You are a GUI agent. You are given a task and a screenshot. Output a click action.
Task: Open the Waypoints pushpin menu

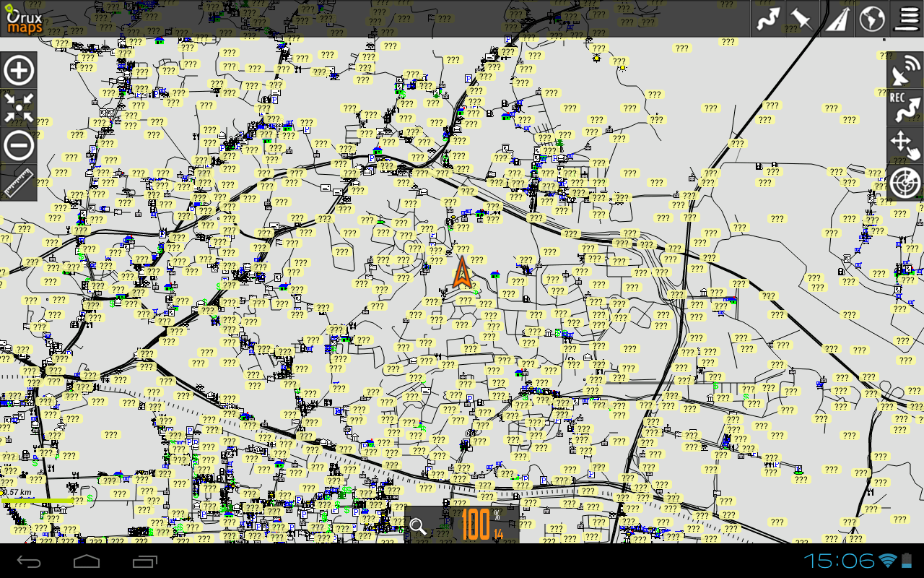click(802, 19)
